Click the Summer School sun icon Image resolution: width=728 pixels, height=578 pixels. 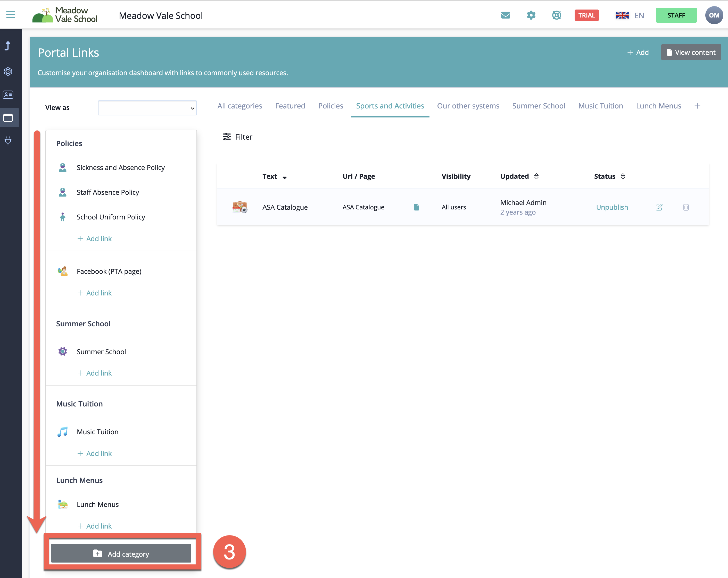(x=62, y=352)
